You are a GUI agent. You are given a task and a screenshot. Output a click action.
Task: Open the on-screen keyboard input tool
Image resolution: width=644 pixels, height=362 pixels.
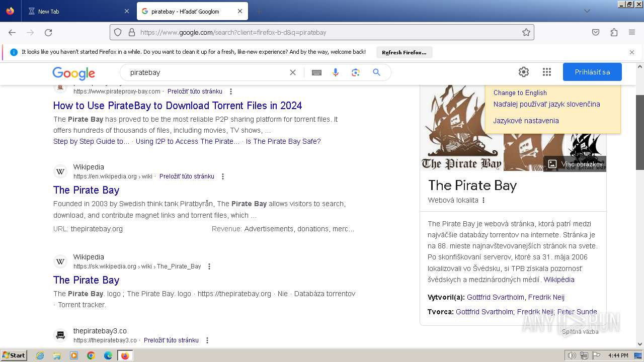click(x=316, y=72)
